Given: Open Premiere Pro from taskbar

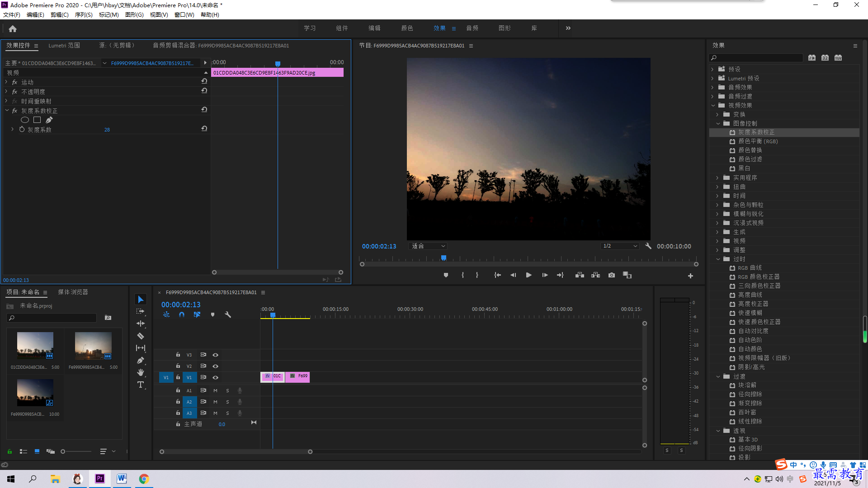Looking at the screenshot, I should (x=100, y=479).
